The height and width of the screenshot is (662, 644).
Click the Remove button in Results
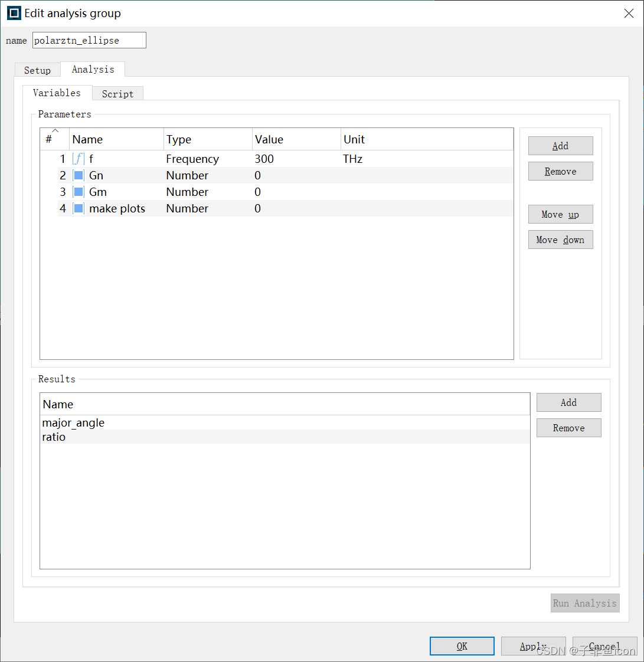(569, 428)
